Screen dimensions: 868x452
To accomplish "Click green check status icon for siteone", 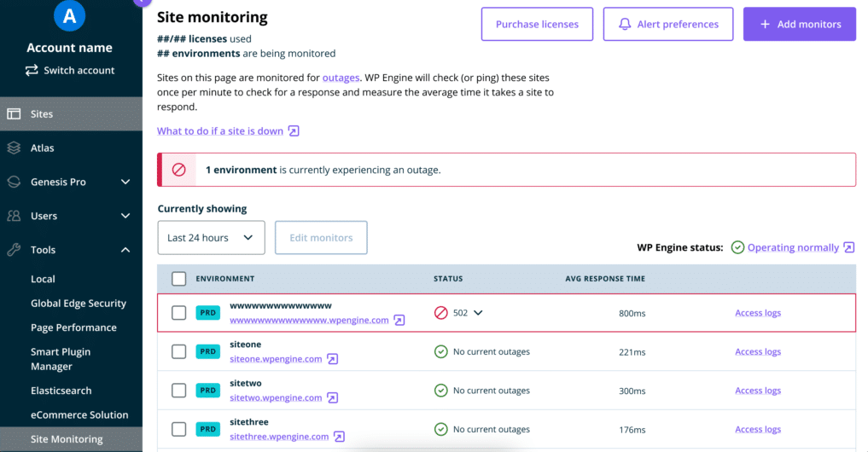I will tap(440, 352).
